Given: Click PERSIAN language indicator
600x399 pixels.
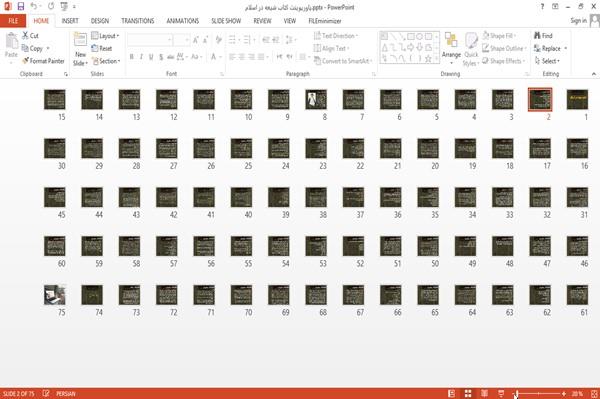Looking at the screenshot, I should pos(66,393).
